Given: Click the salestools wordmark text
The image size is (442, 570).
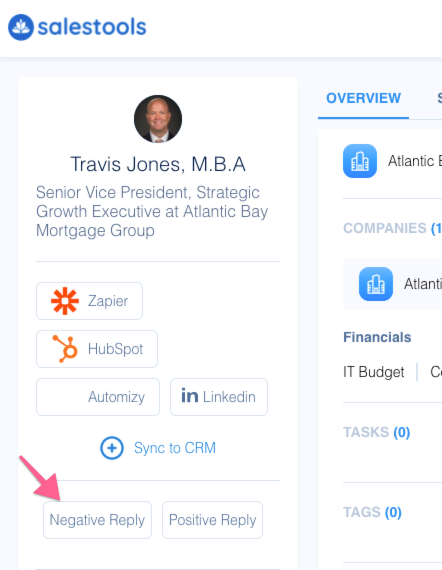Looking at the screenshot, I should click(92, 27).
